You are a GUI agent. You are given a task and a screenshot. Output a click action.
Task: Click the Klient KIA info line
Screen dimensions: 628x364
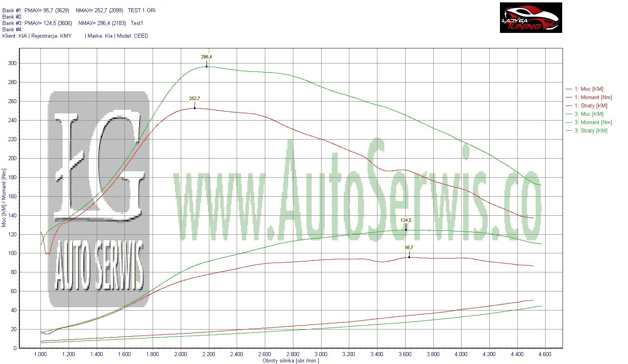tap(75, 36)
